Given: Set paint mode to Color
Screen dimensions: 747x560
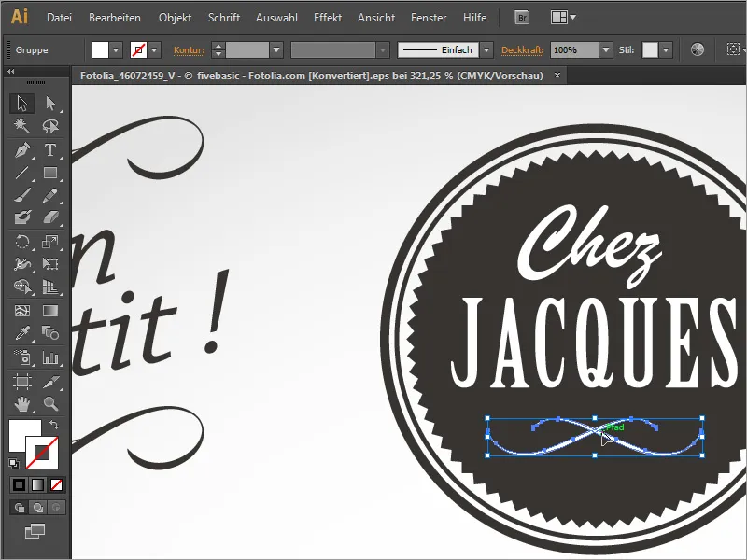Looking at the screenshot, I should (x=19, y=485).
